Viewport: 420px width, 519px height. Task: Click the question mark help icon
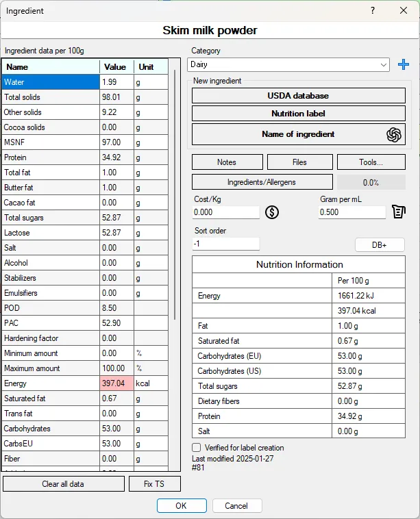(x=373, y=10)
